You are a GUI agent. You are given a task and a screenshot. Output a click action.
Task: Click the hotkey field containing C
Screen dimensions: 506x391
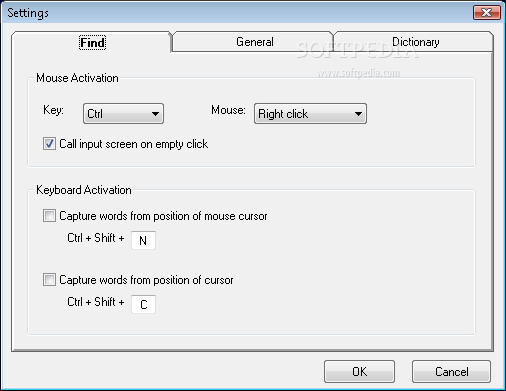143,304
